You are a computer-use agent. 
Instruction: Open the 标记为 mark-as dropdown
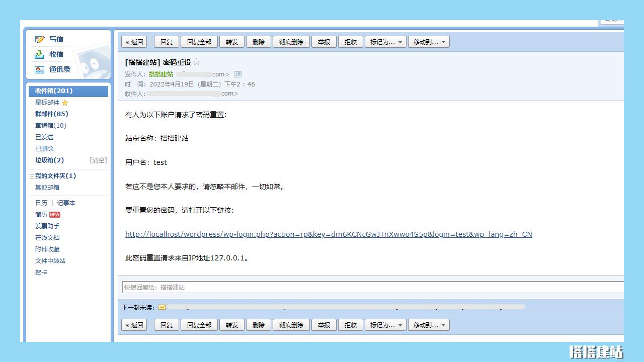click(385, 42)
